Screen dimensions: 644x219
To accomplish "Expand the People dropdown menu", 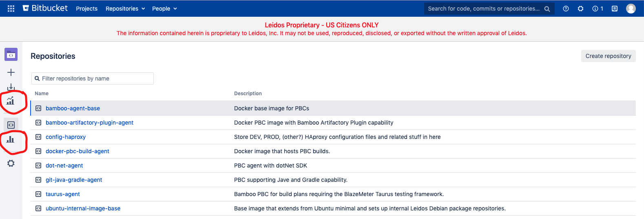I will pyautogui.click(x=164, y=9).
